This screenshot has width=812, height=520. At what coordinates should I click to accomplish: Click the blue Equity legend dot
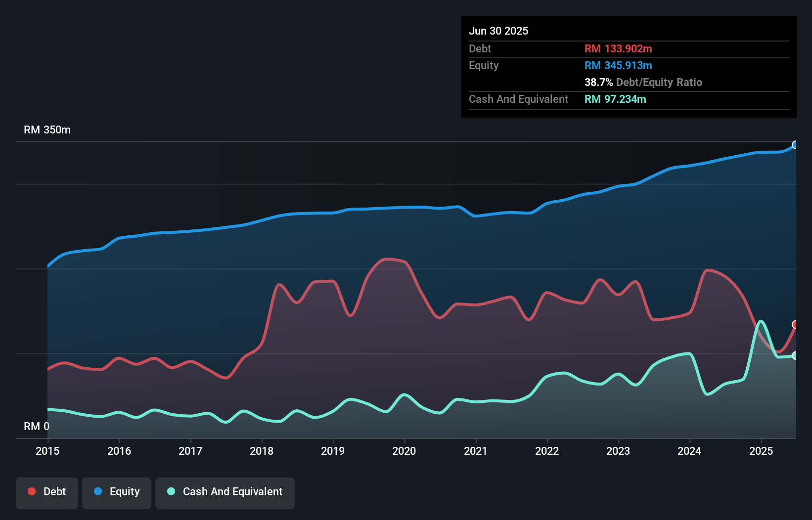point(98,491)
